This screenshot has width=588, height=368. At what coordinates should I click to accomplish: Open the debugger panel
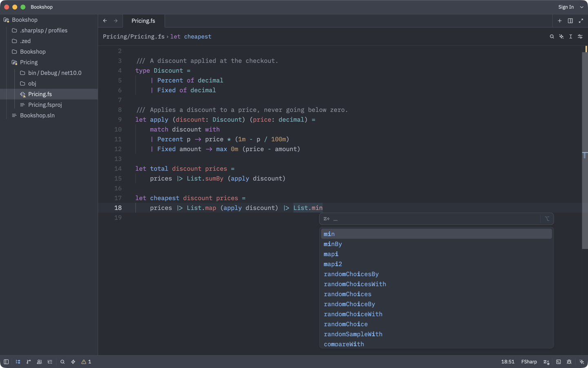[x=569, y=362]
